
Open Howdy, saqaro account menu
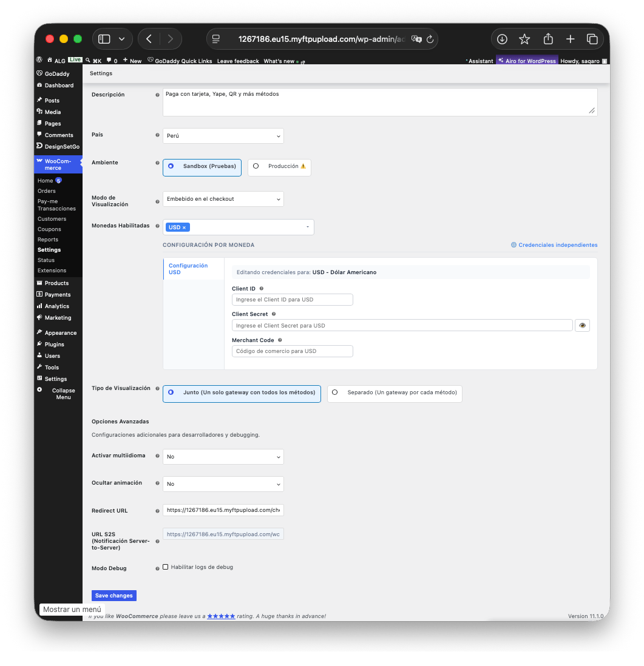583,61
